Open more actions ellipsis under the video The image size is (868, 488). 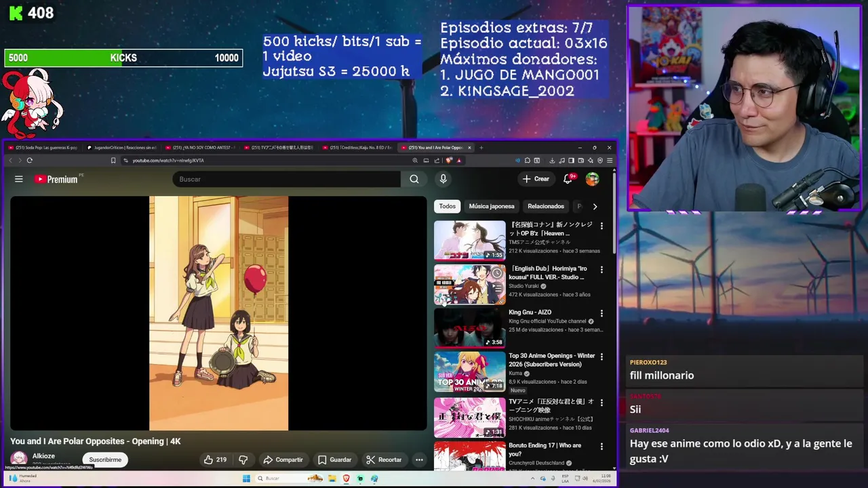coord(419,460)
